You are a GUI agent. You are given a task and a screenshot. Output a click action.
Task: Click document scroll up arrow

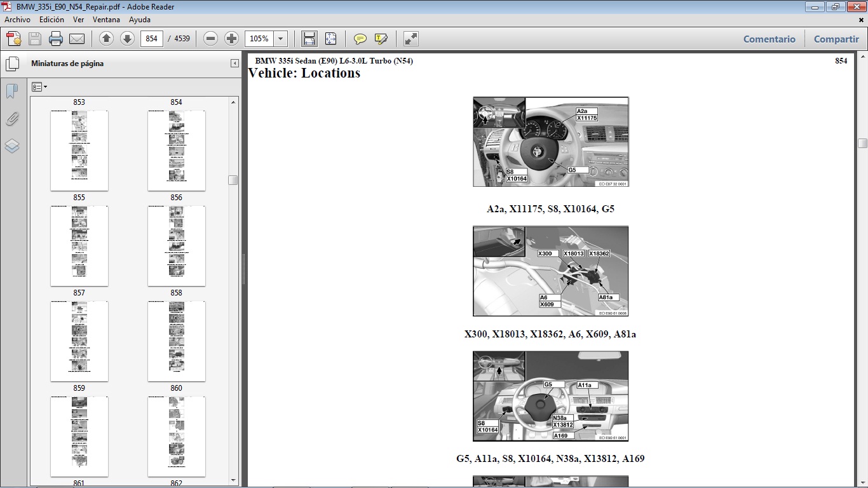862,57
